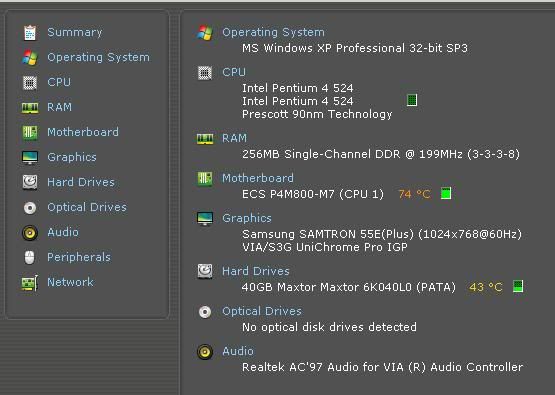Click the CPU temperature indicator box

click(x=412, y=100)
